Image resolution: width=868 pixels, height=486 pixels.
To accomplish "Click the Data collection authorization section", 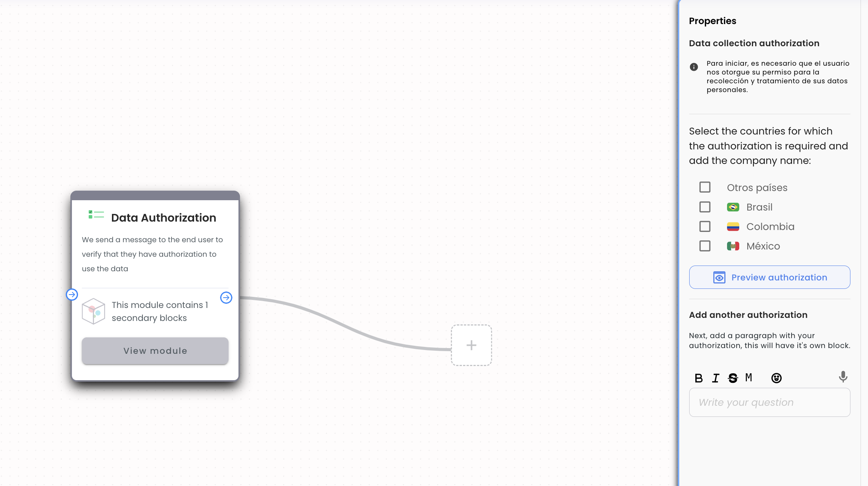I will 754,43.
